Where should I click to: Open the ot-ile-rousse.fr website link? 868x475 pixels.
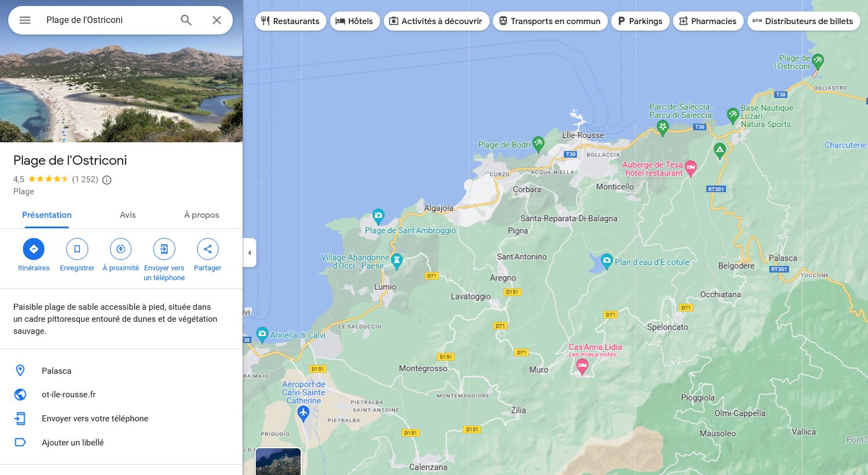[68, 395]
